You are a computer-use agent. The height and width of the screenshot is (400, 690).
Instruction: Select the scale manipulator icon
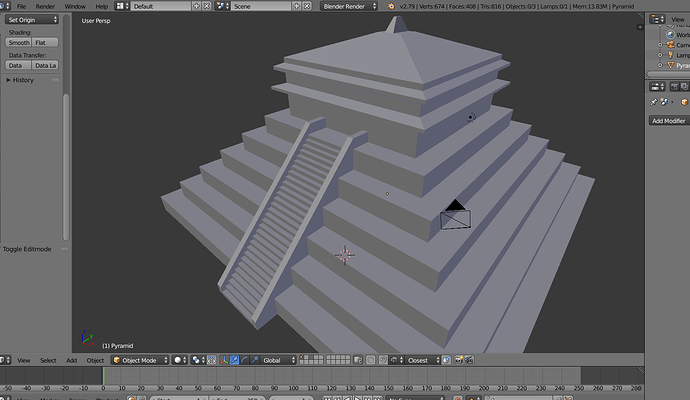pos(254,360)
